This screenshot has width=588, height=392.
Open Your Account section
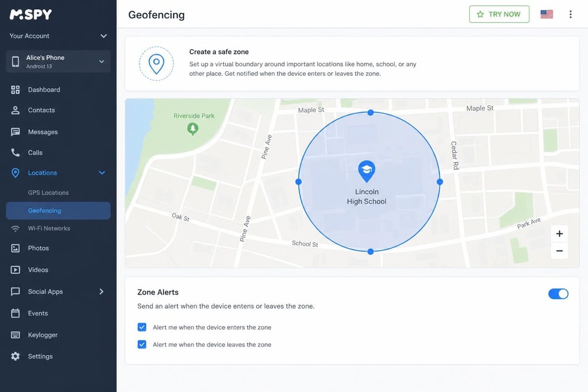pos(58,36)
